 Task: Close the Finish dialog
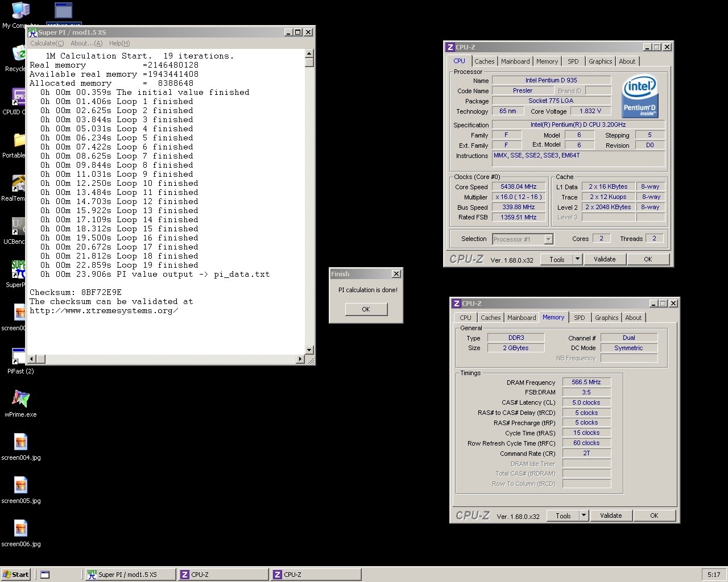[396, 274]
